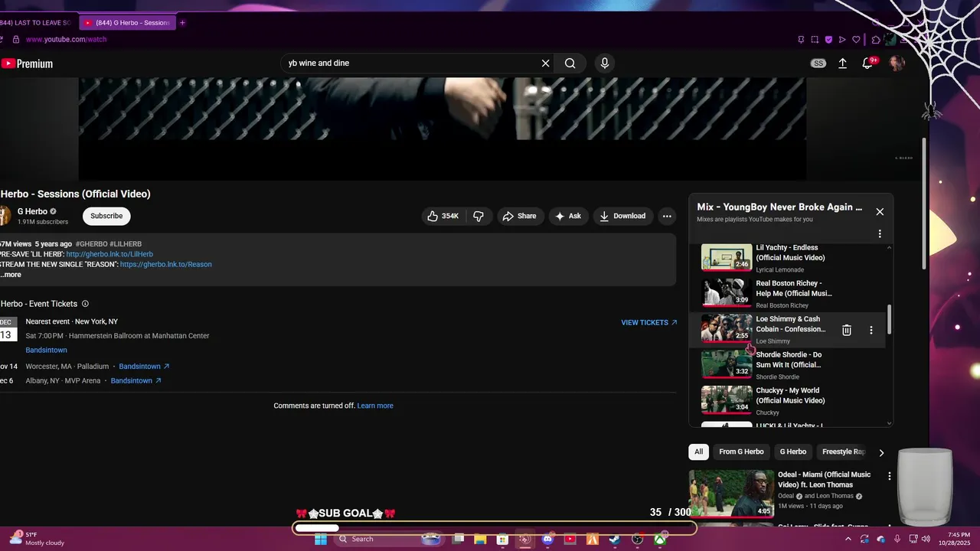Bookmark page with the heart icon
The width and height of the screenshot is (980, 551).
(x=856, y=40)
